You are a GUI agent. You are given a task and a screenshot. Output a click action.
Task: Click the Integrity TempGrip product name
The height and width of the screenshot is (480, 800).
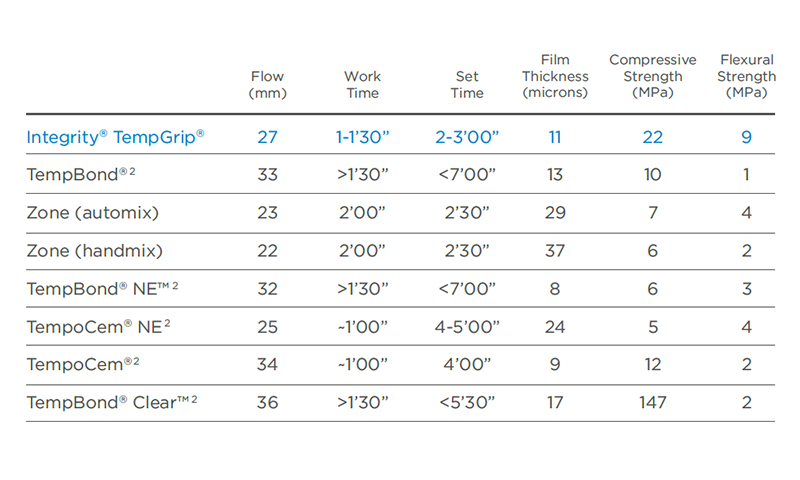tap(115, 136)
